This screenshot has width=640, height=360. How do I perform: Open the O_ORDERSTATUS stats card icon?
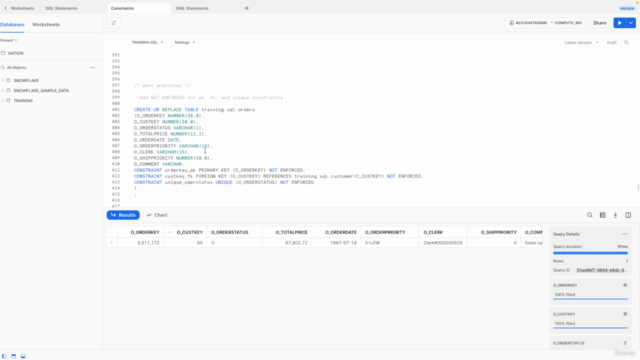click(625, 343)
